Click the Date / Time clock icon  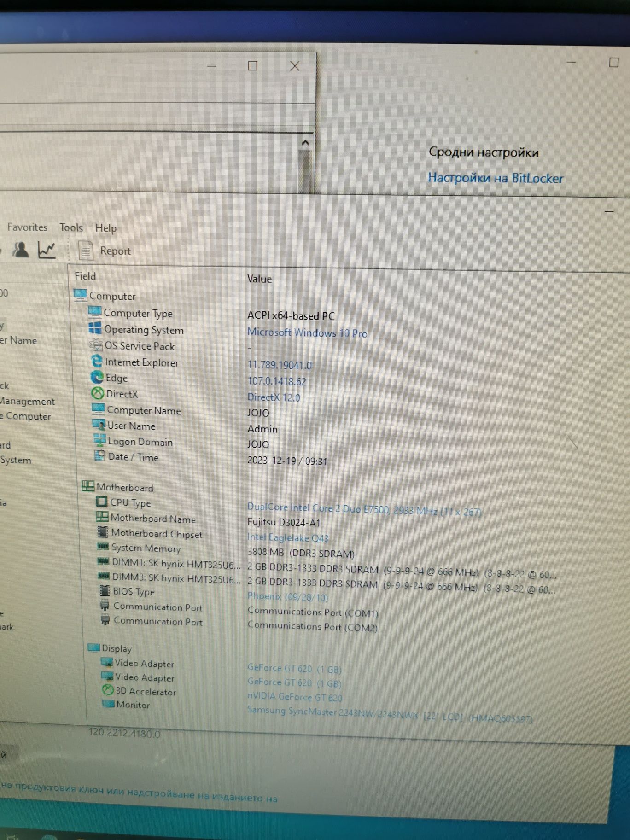[x=100, y=455]
